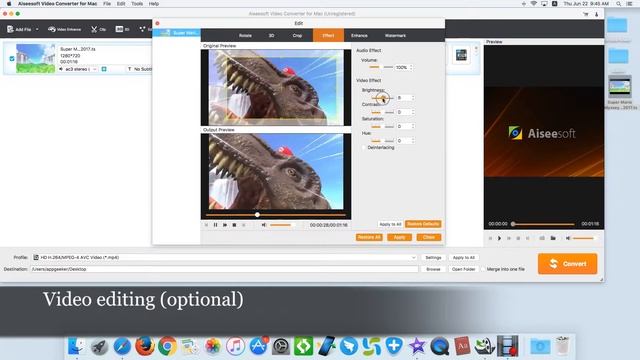Expand the Add File dropdown arrow

click(x=37, y=29)
